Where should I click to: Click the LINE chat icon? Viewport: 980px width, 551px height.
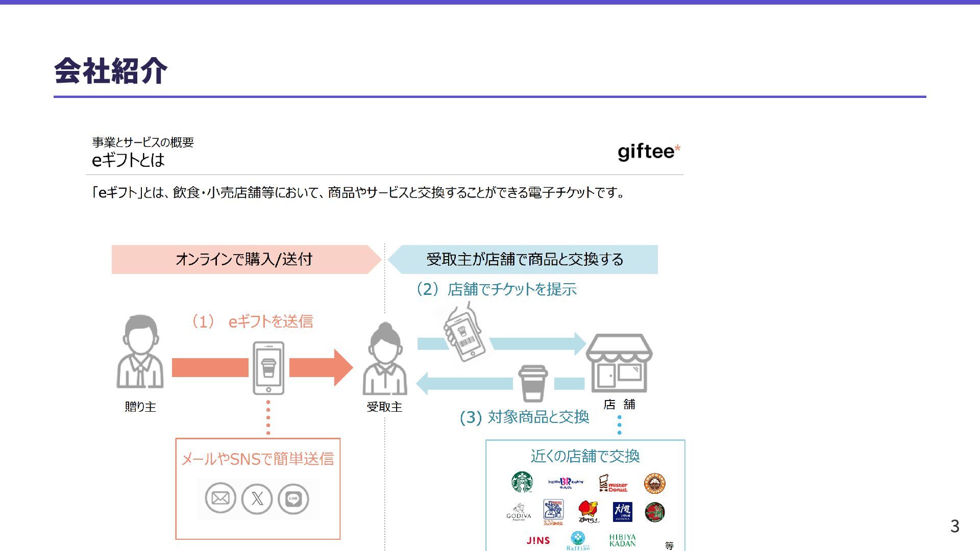coord(293,498)
